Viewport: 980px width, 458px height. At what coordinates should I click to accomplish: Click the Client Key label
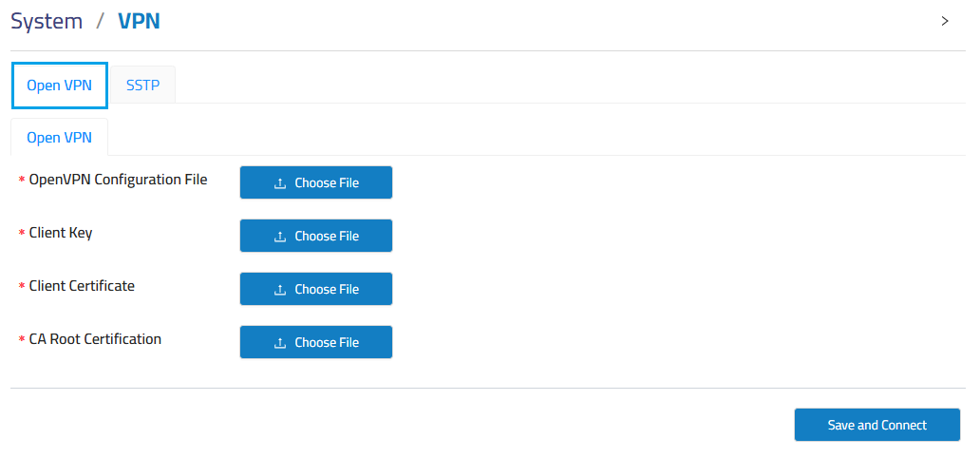click(x=61, y=233)
